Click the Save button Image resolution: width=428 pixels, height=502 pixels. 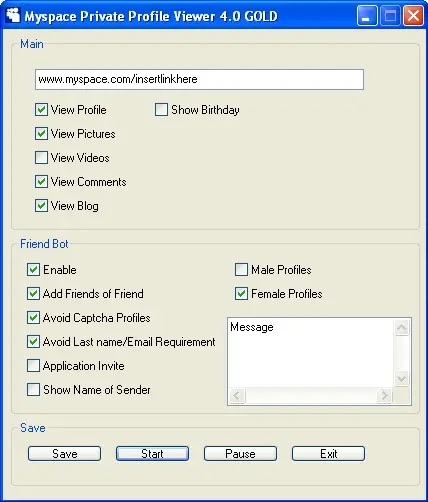(64, 454)
